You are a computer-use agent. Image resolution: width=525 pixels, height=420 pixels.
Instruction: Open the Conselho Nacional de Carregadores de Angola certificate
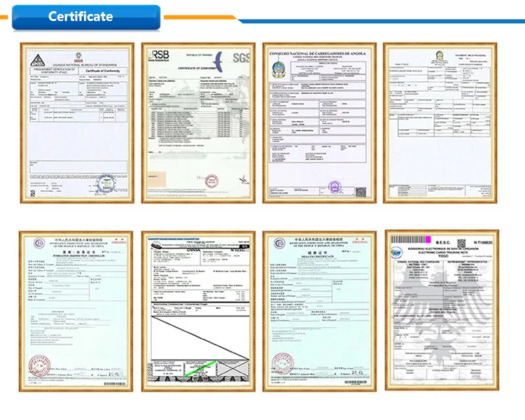click(x=319, y=123)
